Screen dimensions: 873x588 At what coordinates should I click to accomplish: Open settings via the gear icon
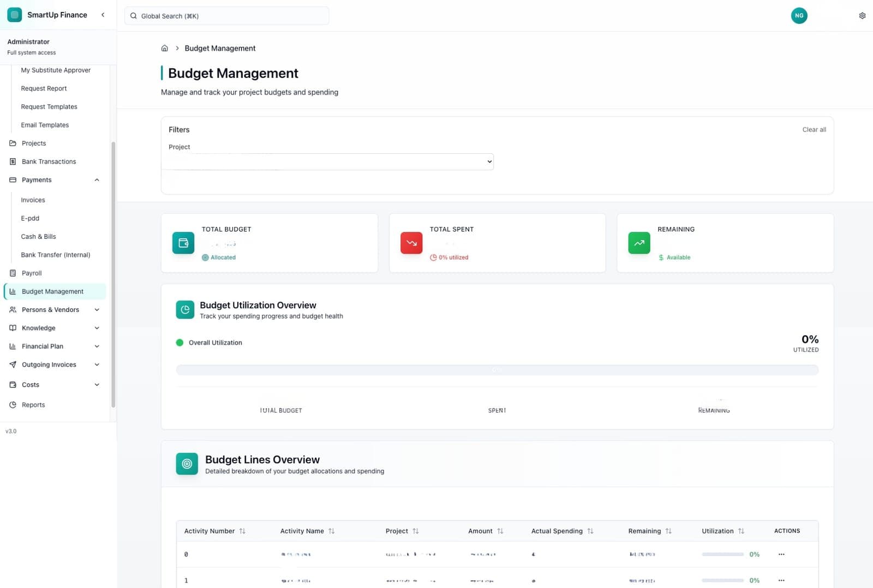(862, 16)
